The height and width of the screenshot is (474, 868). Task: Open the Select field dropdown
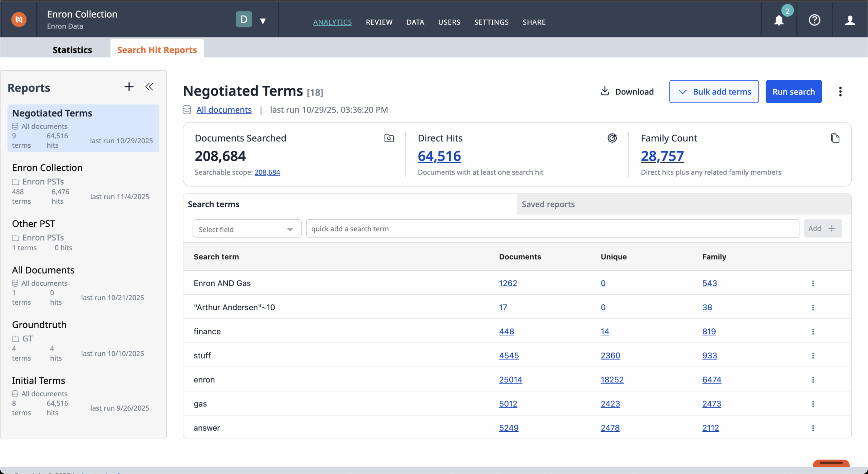click(x=246, y=228)
